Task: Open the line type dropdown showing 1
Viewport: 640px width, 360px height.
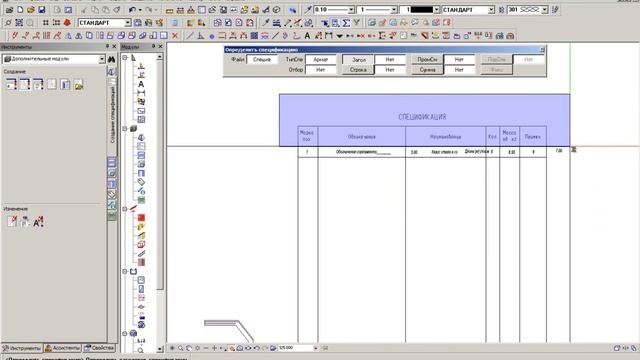Action: pos(393,9)
